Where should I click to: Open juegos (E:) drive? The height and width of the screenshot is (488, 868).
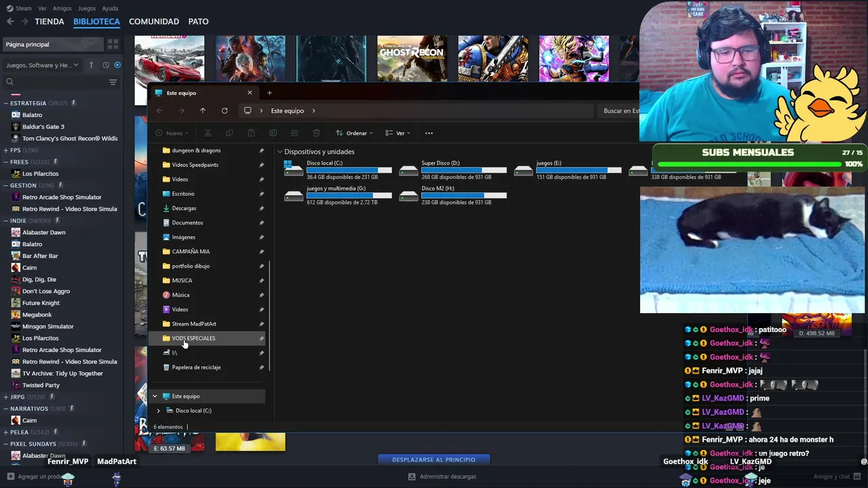pos(568,169)
